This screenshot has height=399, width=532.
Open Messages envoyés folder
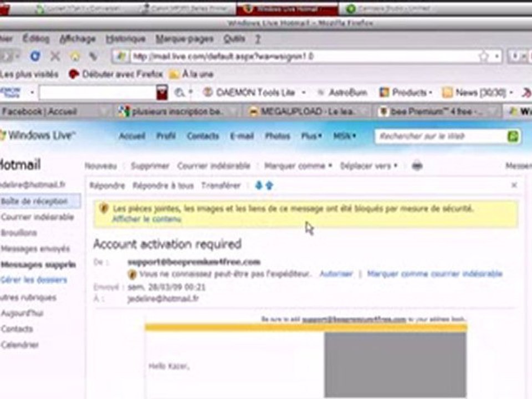pyautogui.click(x=35, y=249)
